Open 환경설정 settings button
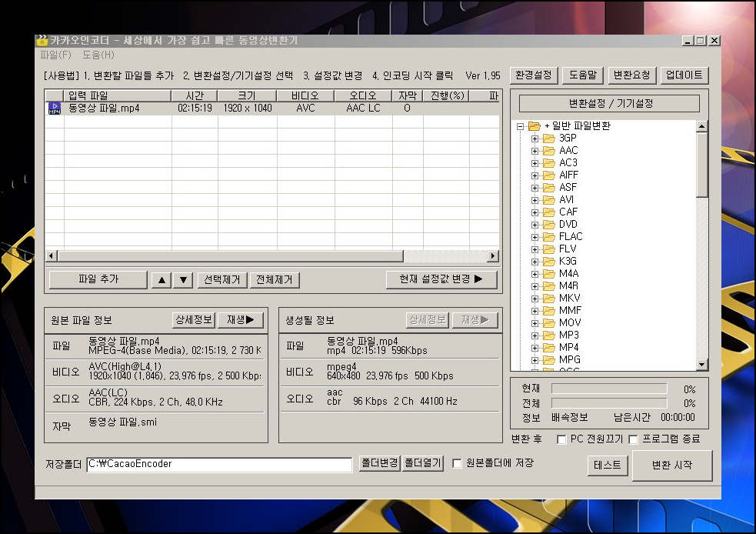Screen dimensions: 756x534 533,75
